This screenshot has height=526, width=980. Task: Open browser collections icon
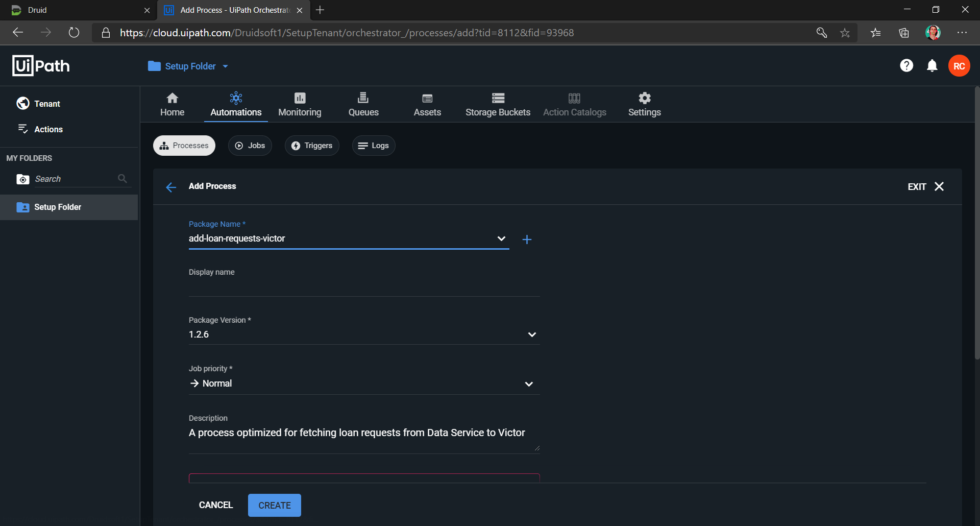click(904, 33)
